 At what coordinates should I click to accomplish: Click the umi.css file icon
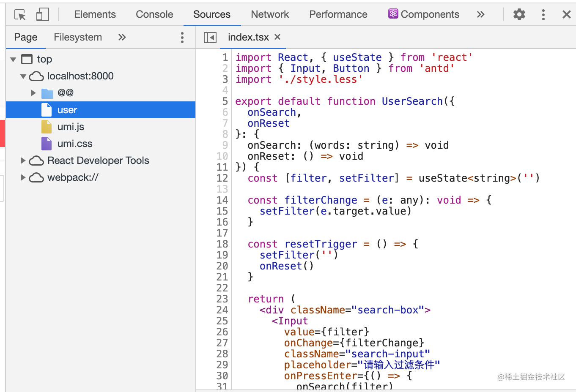[x=46, y=143]
